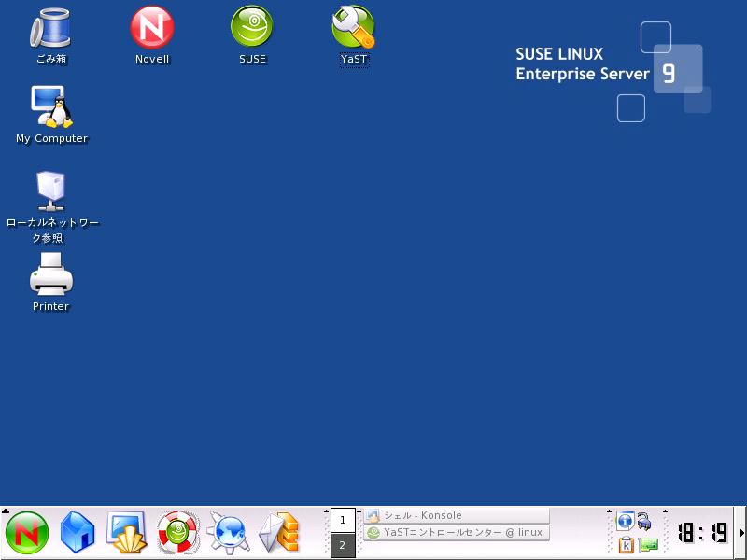Switch to virtual desktop 2 in pager
747x560 pixels.
click(x=343, y=545)
